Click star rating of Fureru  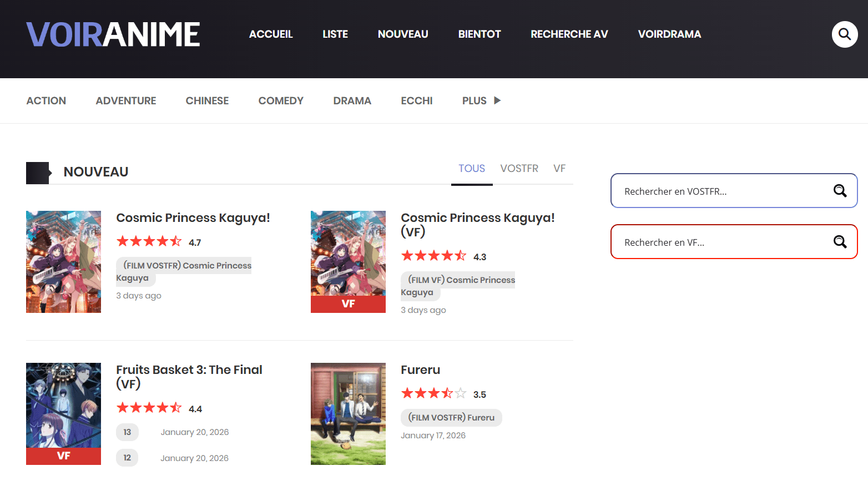pyautogui.click(x=433, y=393)
